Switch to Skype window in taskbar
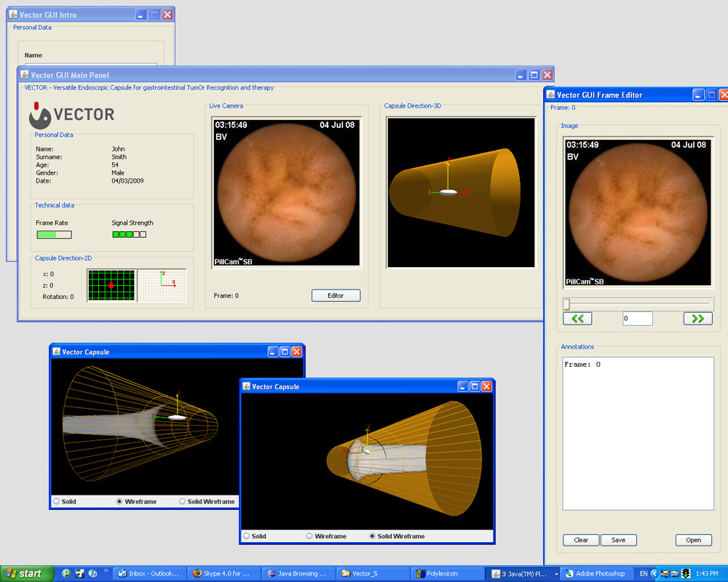Screen dimensions: 728x582 [x=223, y=574]
